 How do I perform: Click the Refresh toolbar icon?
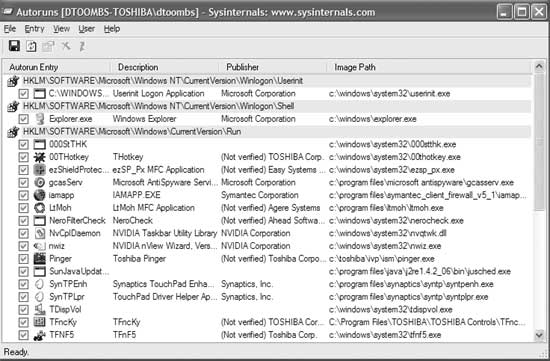click(31, 46)
